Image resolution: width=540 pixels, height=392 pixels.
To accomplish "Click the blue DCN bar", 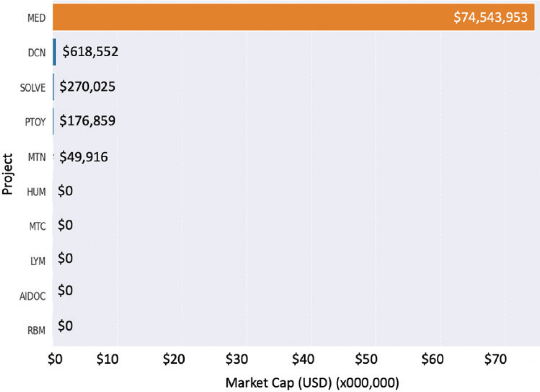I will pos(55,52).
